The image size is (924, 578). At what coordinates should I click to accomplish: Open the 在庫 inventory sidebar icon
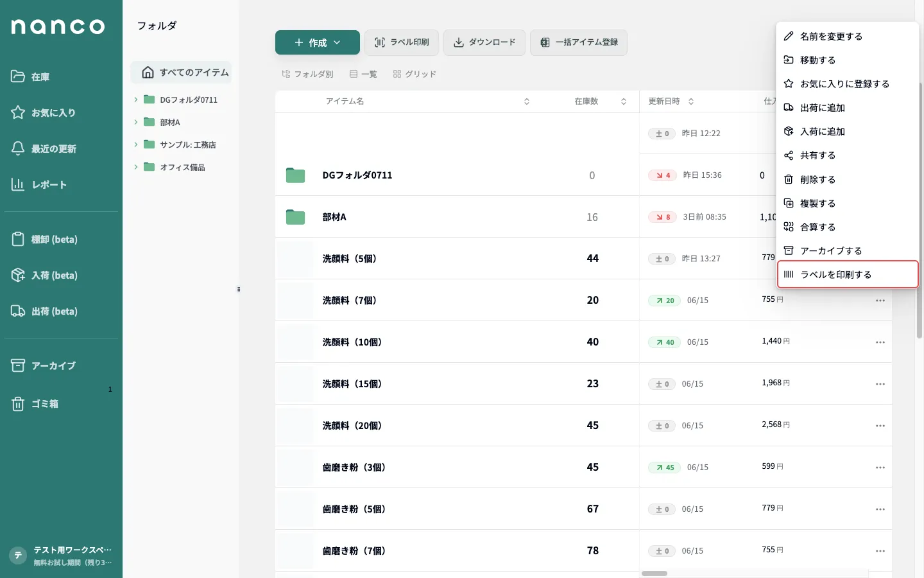[x=18, y=76]
